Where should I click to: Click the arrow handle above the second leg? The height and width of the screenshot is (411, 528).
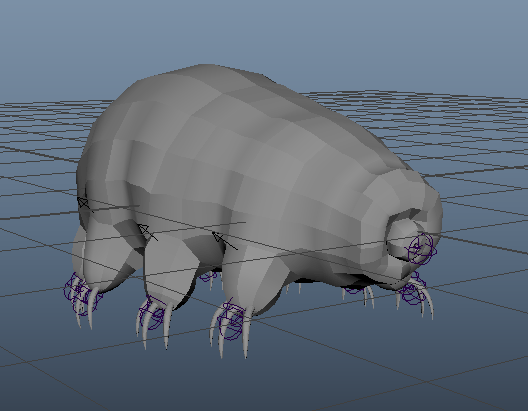147,232
